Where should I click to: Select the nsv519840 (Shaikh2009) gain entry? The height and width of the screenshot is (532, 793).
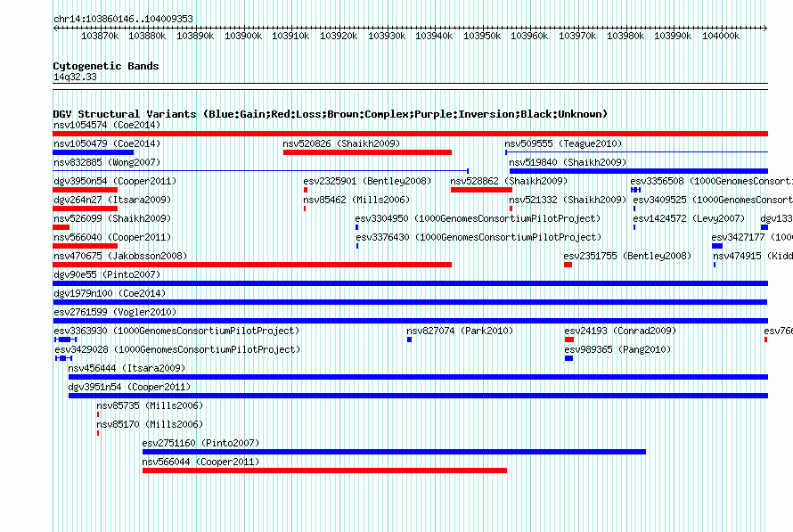pos(568,162)
